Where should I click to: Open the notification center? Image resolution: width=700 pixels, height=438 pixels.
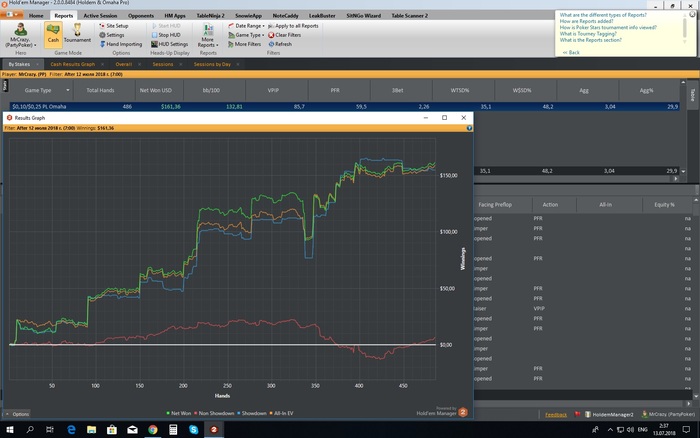coord(686,430)
